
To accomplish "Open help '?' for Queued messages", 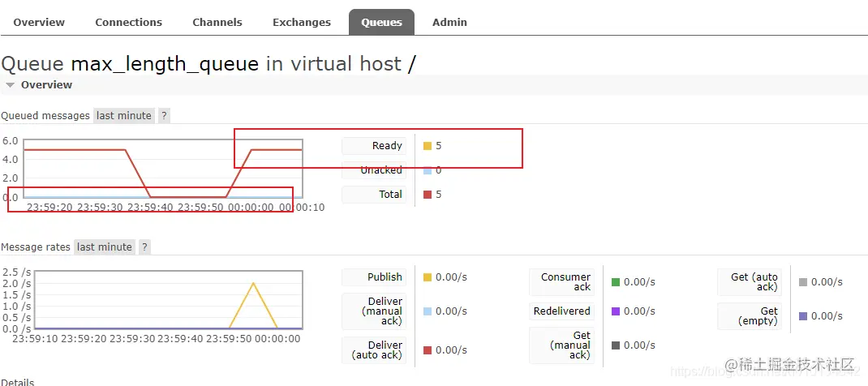I will (x=164, y=116).
